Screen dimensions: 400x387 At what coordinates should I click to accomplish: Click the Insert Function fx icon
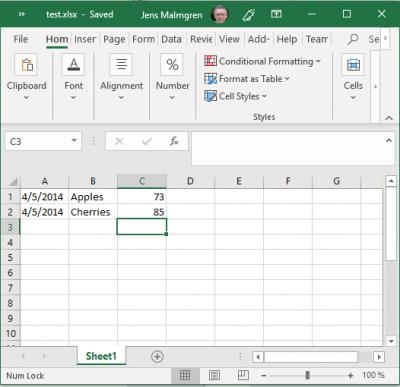tap(174, 141)
